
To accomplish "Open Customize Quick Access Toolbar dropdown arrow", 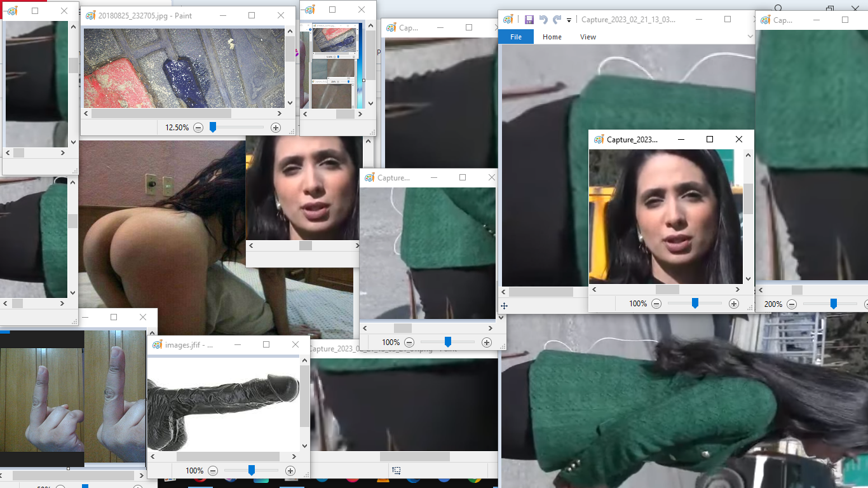I will point(569,20).
